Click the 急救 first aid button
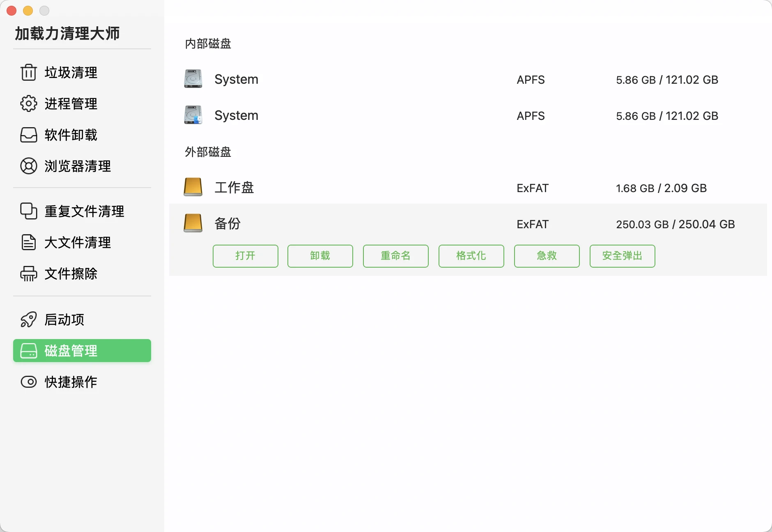The width and height of the screenshot is (772, 532). pos(547,256)
